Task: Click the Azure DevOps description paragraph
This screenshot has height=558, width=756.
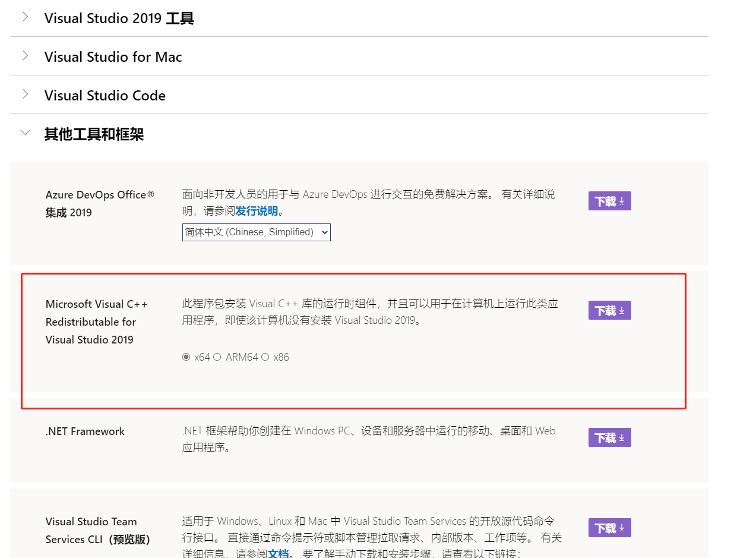Action: click(x=368, y=203)
